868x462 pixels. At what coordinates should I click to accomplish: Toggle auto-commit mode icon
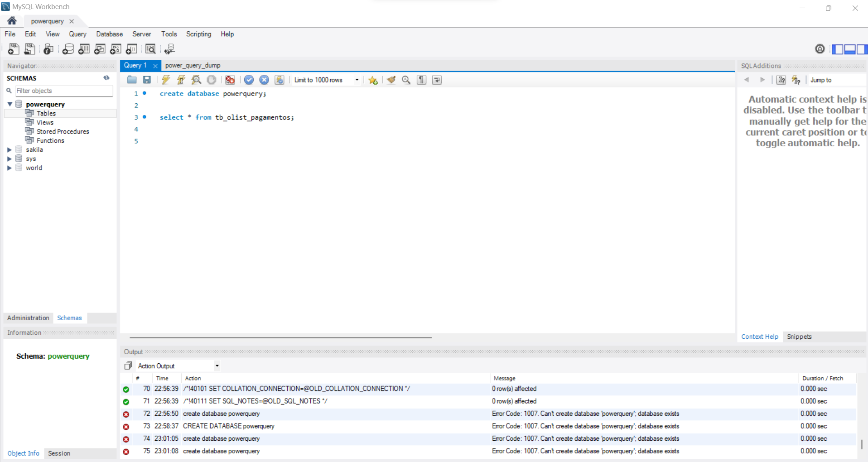[280, 80]
